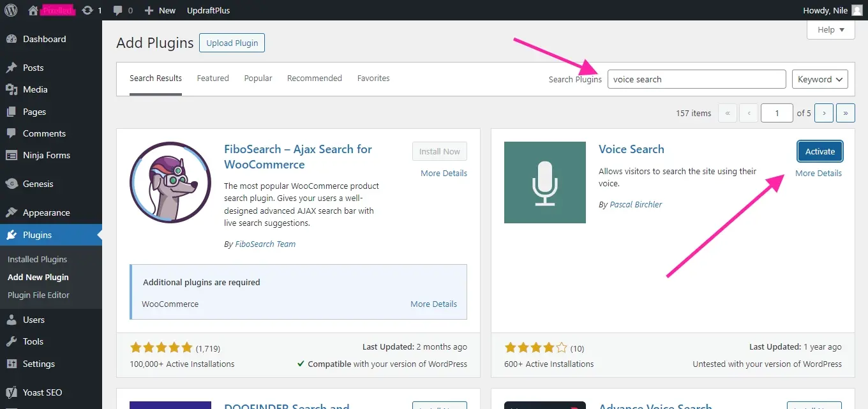
Task: Click 'Untested with your version of WordPress'
Action: (767, 364)
